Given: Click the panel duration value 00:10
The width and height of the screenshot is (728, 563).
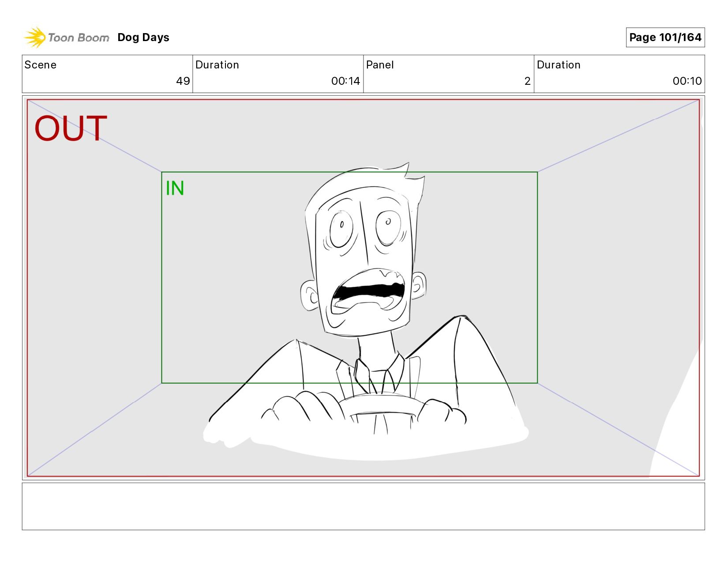Looking at the screenshot, I should click(687, 81).
